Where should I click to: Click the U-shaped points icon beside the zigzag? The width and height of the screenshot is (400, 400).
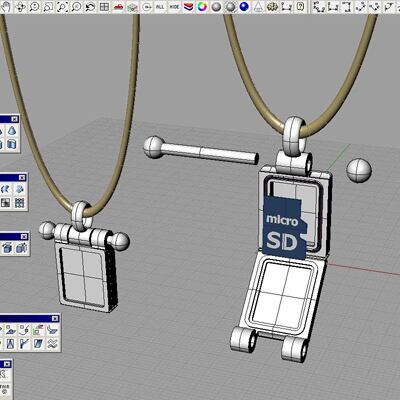333,6
